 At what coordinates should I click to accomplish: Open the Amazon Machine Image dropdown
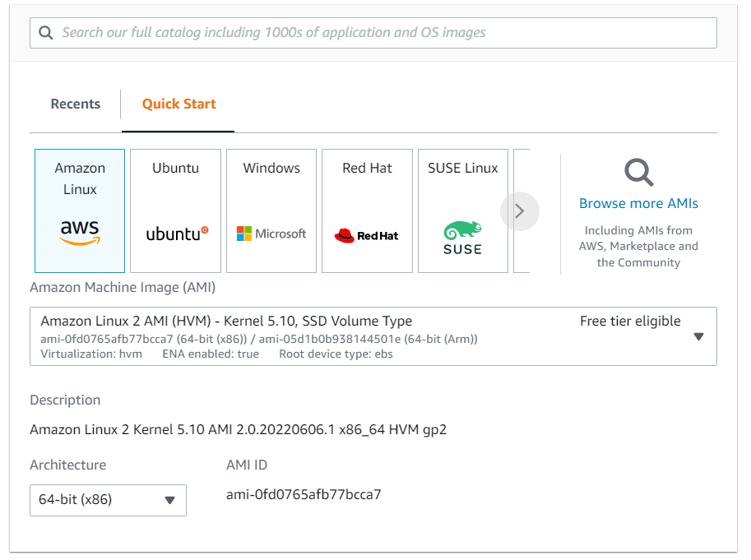pos(373,336)
